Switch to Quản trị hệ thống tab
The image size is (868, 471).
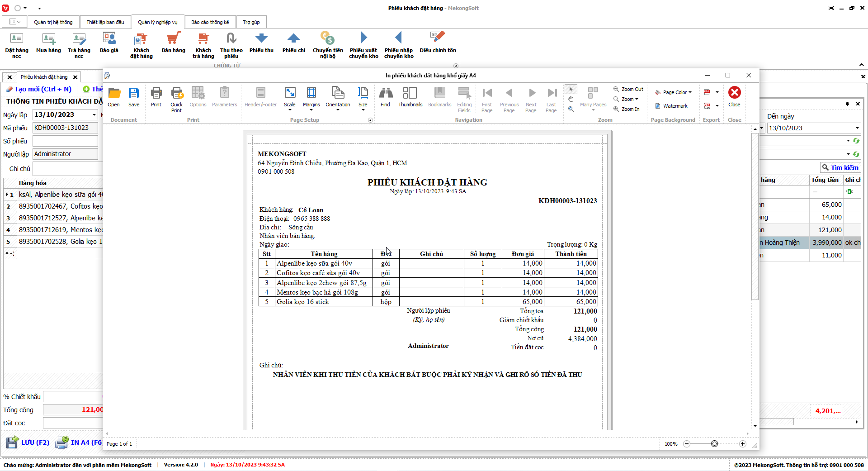pyautogui.click(x=53, y=22)
